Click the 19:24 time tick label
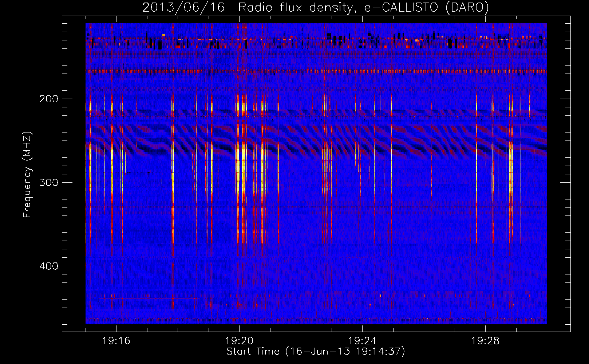The height and width of the screenshot is (364, 589). click(x=362, y=341)
